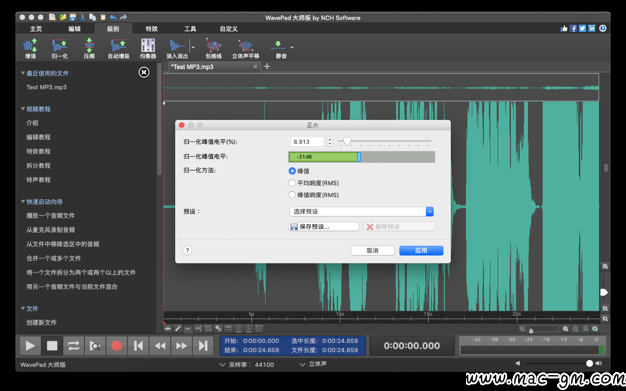This screenshot has height=391, width=626.
Task: Click the 保存预设 button
Action: coord(324,226)
